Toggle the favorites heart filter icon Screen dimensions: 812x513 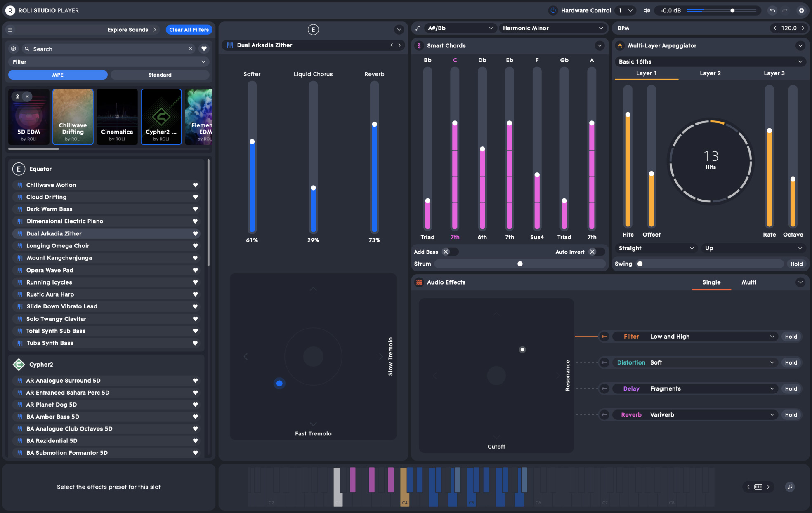(204, 49)
